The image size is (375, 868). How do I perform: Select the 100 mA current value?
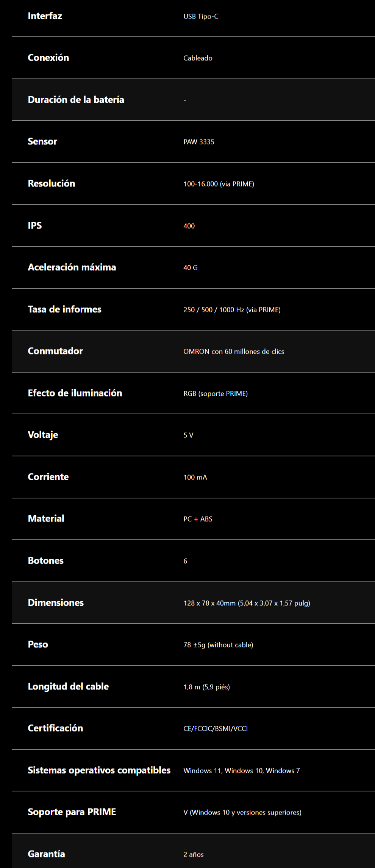coord(195,477)
